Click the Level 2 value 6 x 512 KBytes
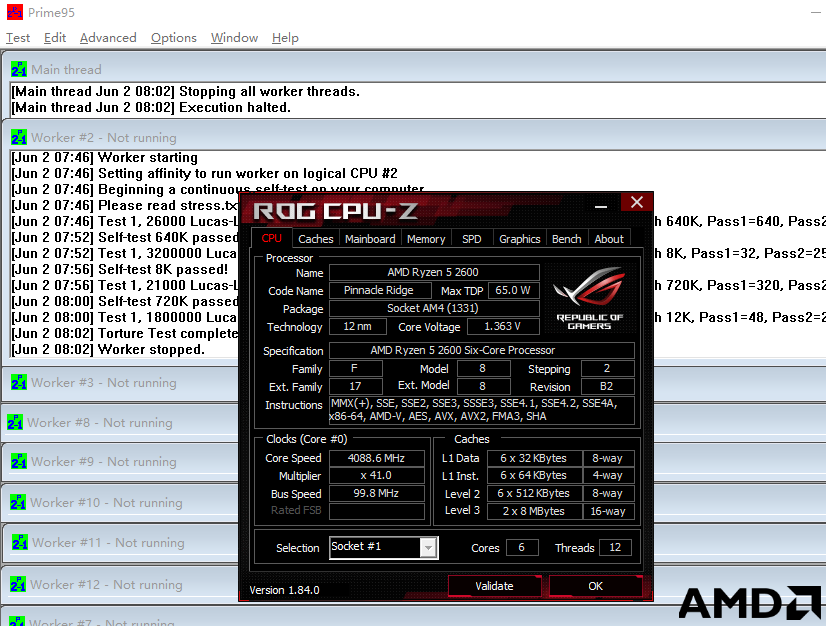The image size is (826, 626). [x=534, y=494]
